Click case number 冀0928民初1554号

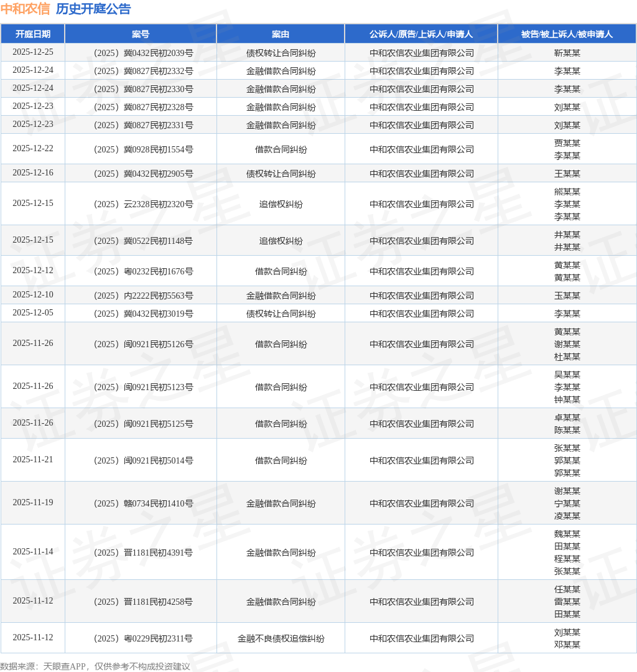click(x=144, y=149)
